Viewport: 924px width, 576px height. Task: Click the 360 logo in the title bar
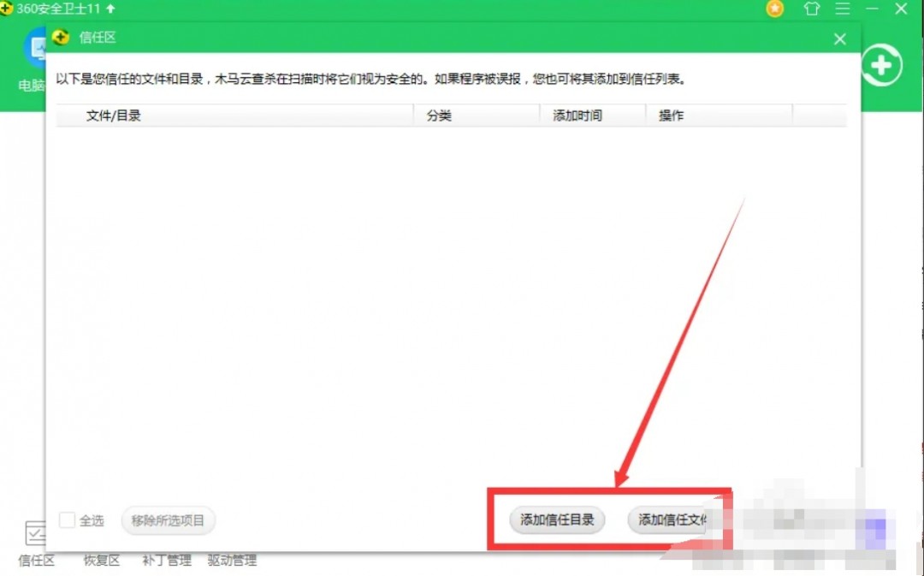8,9
